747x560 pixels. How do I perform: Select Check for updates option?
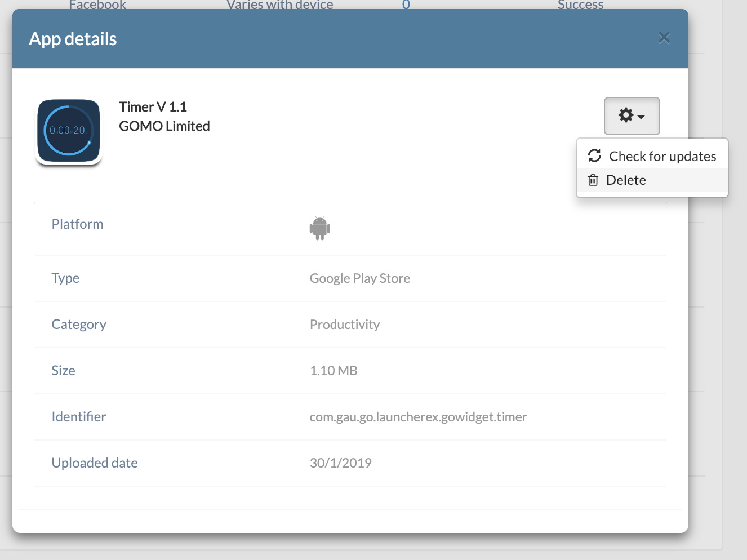[x=652, y=156]
